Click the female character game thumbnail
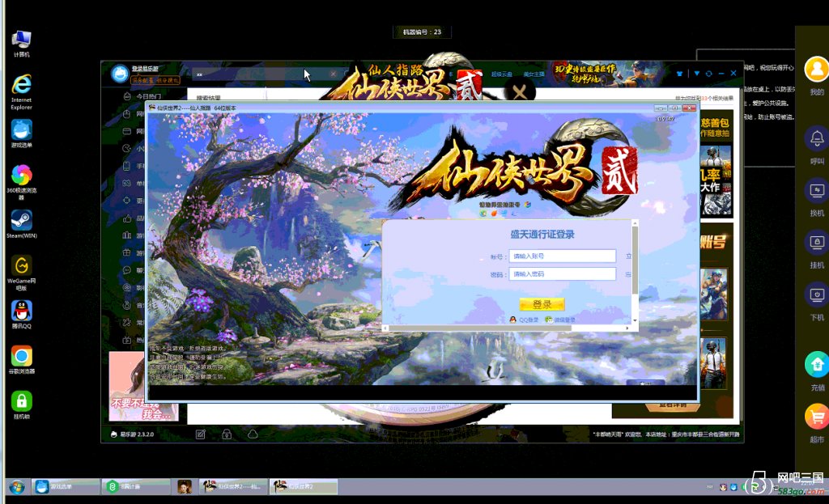This screenshot has height=504, width=829. click(714, 294)
